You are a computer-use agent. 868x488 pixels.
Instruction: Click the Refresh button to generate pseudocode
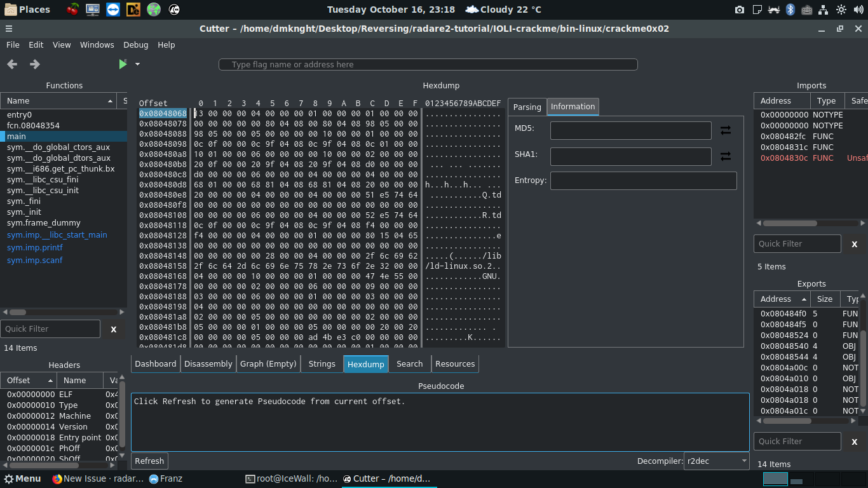point(149,461)
